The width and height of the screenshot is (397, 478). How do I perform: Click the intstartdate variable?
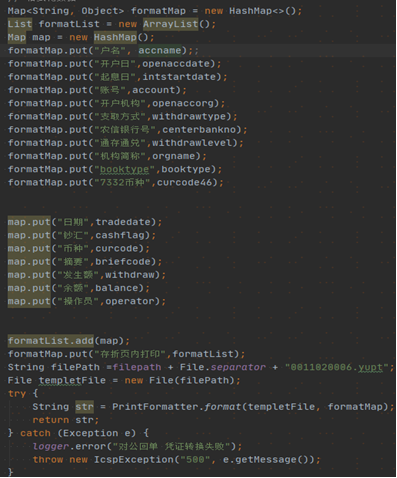pyautogui.click(x=180, y=77)
